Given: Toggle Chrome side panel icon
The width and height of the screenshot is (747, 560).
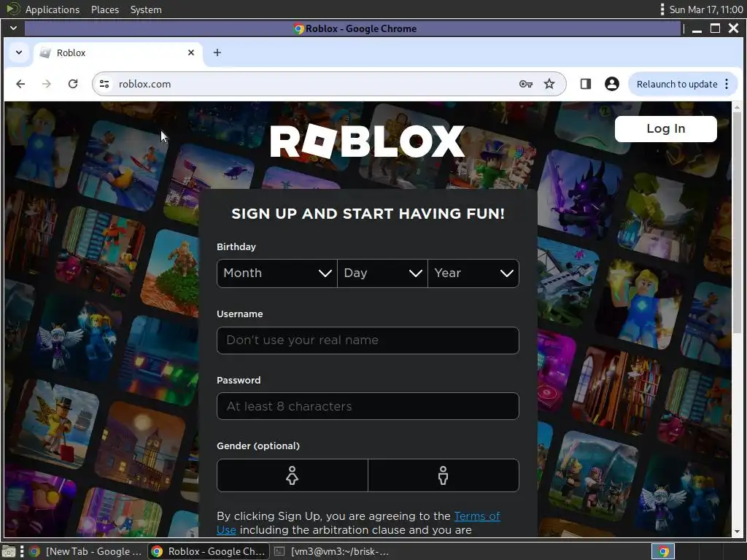Looking at the screenshot, I should [x=586, y=84].
